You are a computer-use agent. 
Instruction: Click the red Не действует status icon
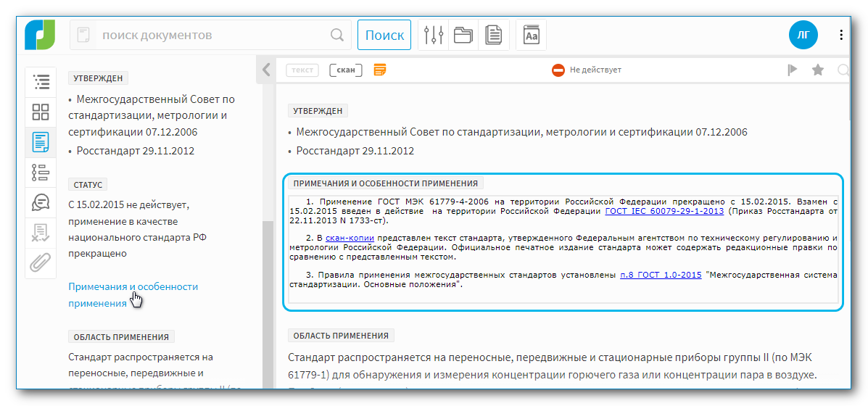point(558,70)
